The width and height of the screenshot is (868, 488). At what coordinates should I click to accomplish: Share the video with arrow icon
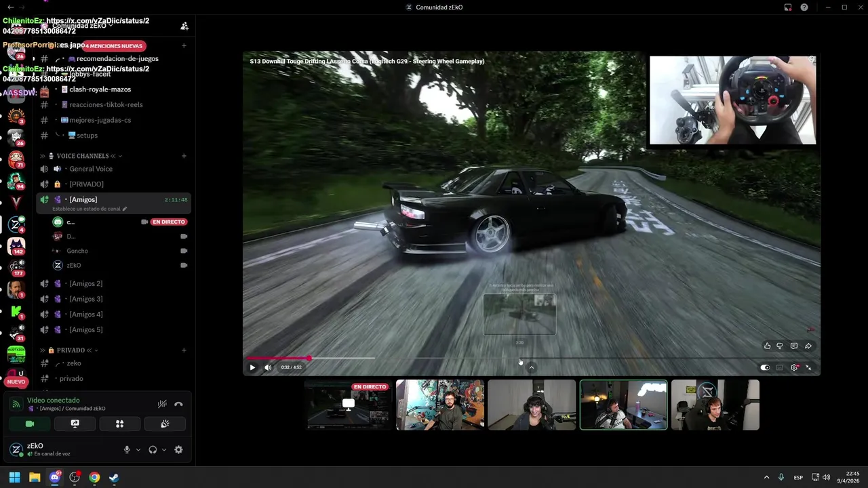pyautogui.click(x=808, y=346)
